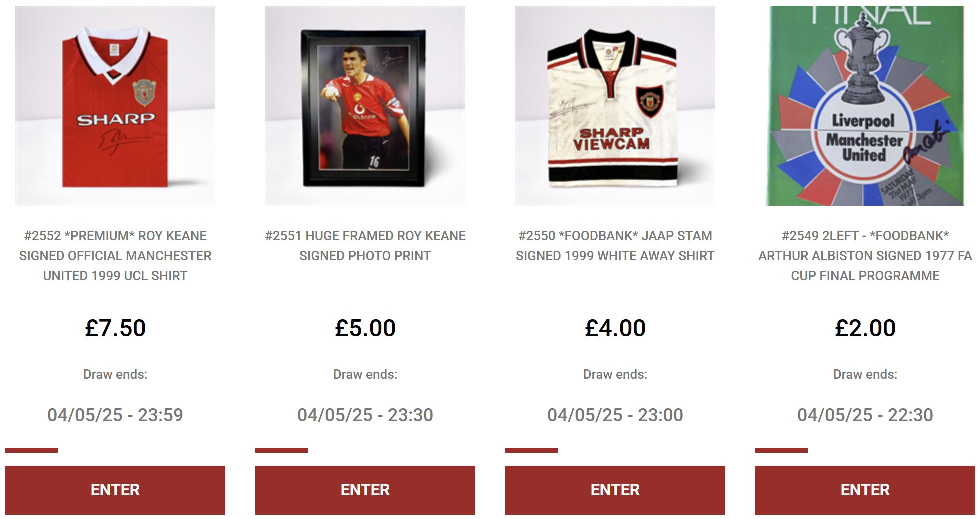Open the #2550 Foodbank Jaap Stam shirt title

click(x=615, y=246)
